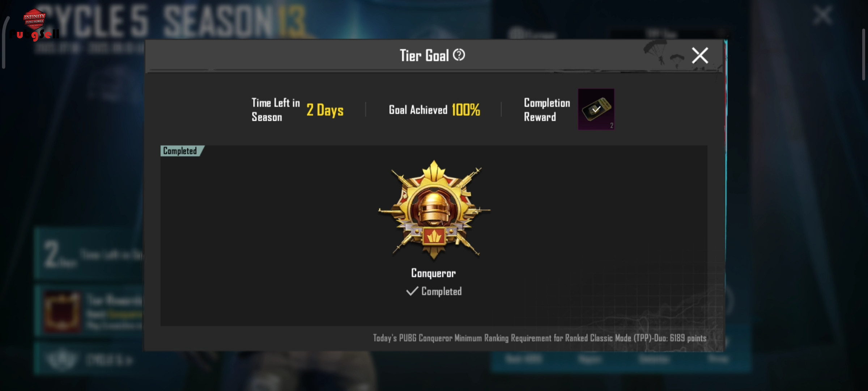The width and height of the screenshot is (868, 391).
Task: Tap the Completion Reward crate icon
Action: click(596, 109)
